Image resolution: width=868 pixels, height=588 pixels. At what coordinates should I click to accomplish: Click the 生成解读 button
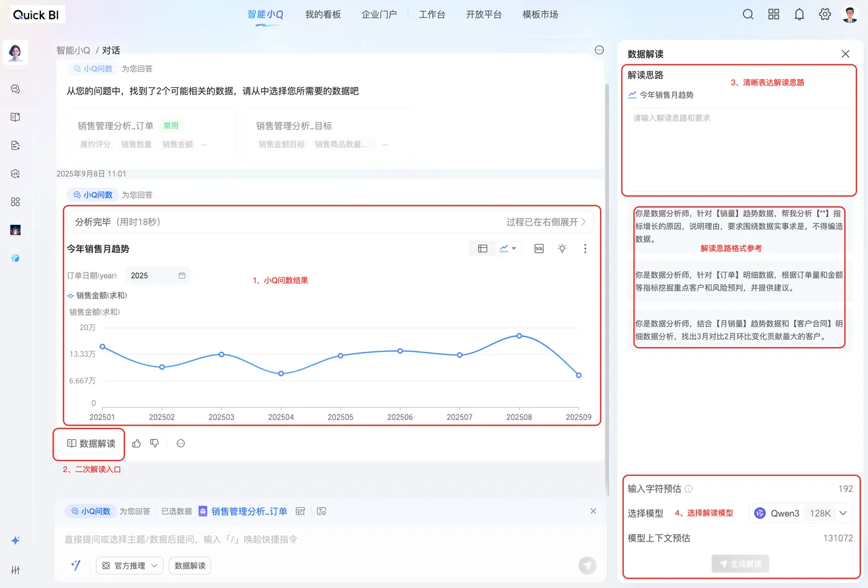(740, 564)
